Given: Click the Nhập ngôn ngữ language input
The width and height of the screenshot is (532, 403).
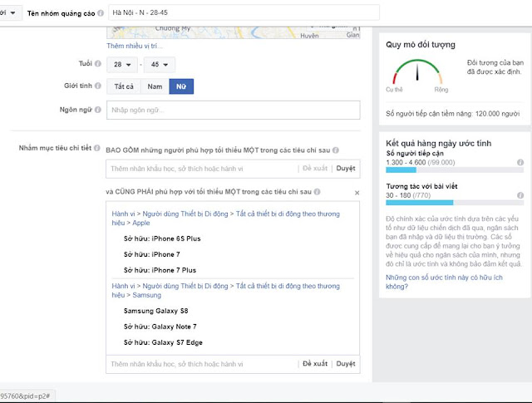Looking at the screenshot, I should coord(233,110).
